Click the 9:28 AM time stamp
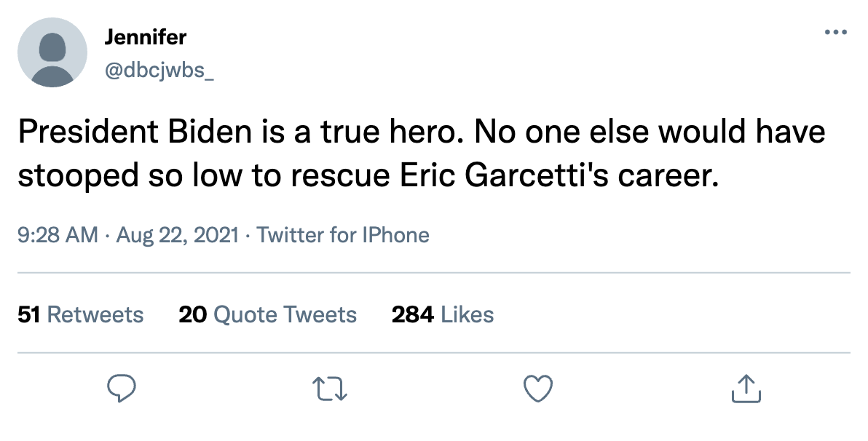This screenshot has width=868, height=441. 57,235
